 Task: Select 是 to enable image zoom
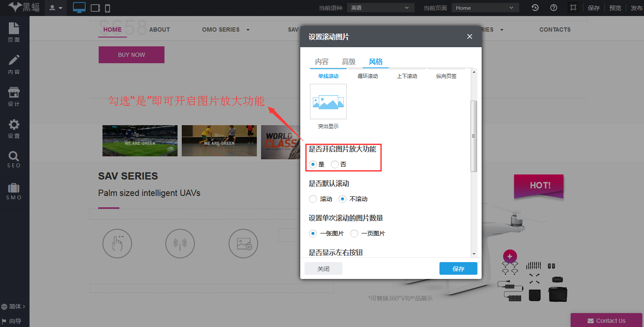point(313,164)
